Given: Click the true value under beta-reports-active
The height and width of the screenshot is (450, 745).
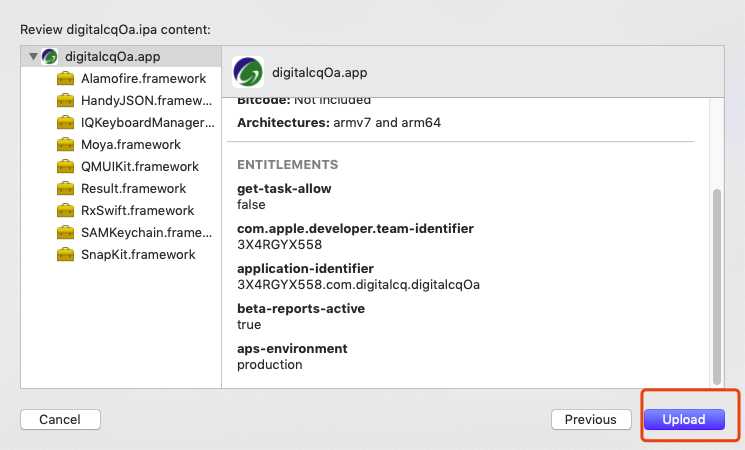Looking at the screenshot, I should click(249, 325).
